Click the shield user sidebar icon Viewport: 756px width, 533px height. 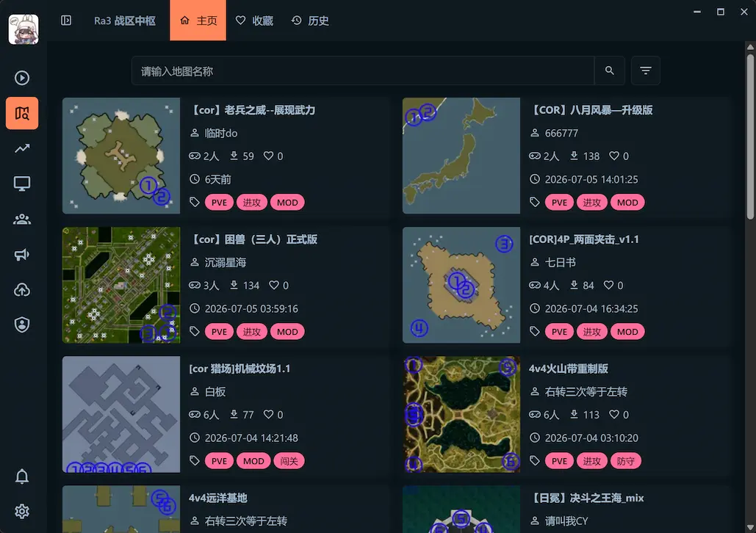[22, 324]
